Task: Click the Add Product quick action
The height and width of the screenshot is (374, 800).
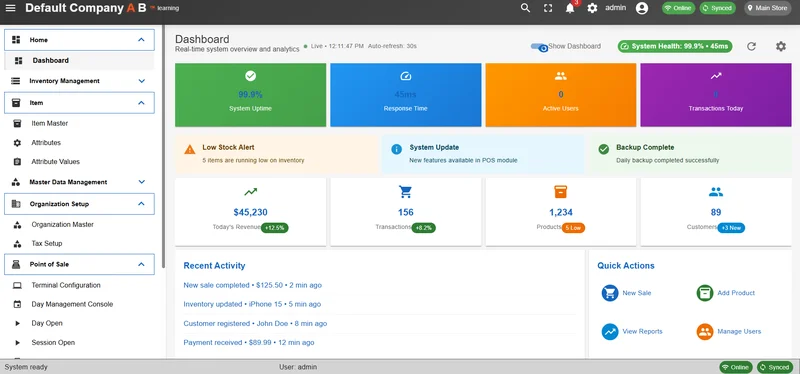Action: 726,293
